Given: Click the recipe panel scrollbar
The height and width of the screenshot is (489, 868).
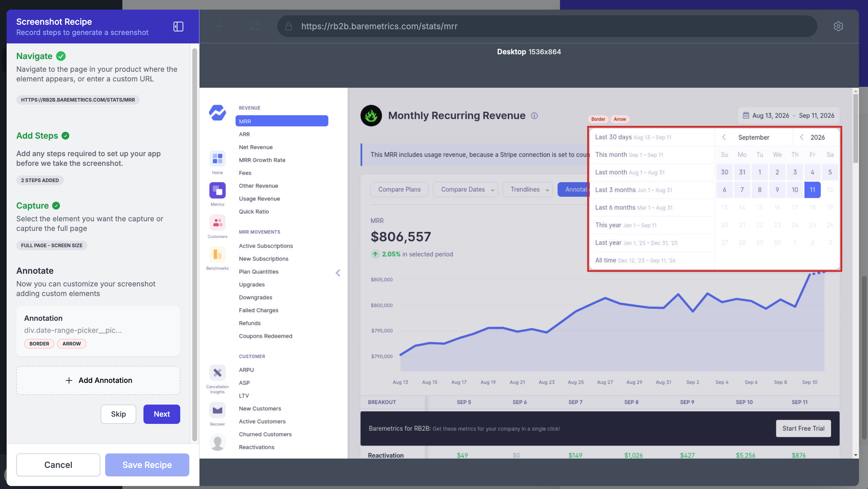Looking at the screenshot, I should [194, 244].
